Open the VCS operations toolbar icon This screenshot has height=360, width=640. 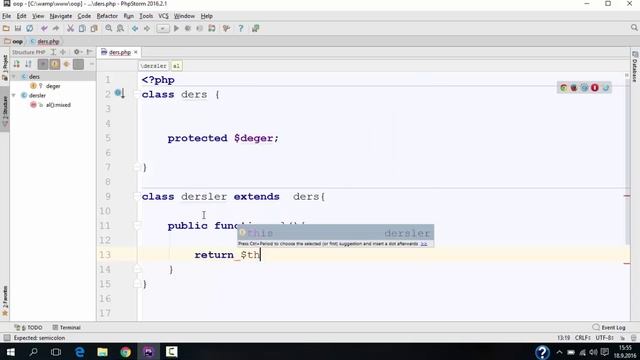point(227,28)
